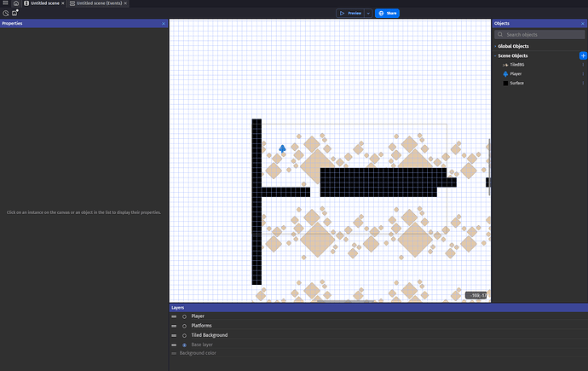Click the Preview button
The height and width of the screenshot is (371, 588).
click(x=350, y=14)
